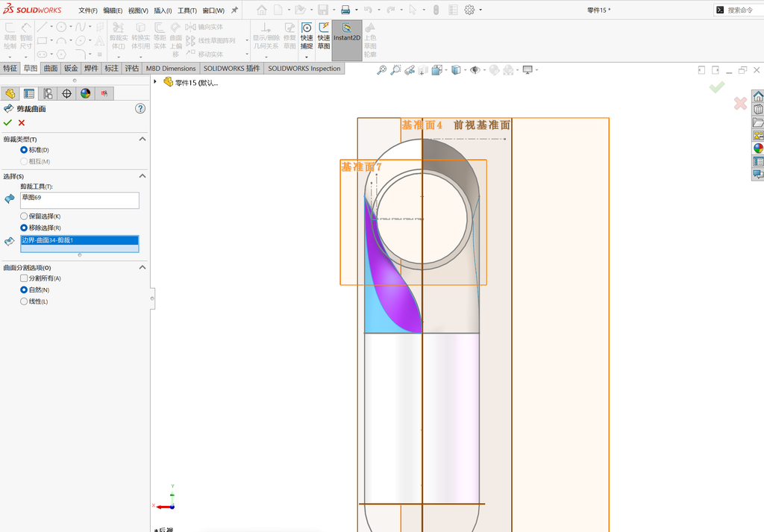Open the 快速捕捉 dropdown arrow
The image size is (764, 532).
(307, 57)
